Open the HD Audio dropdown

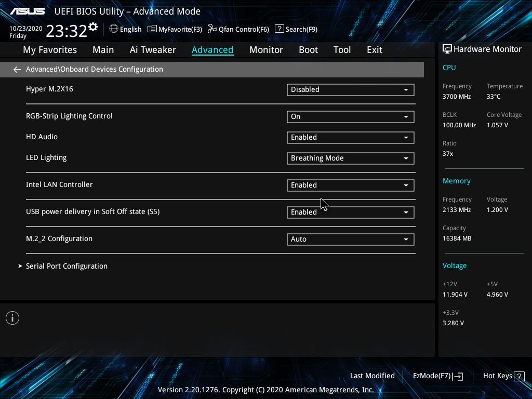point(351,137)
